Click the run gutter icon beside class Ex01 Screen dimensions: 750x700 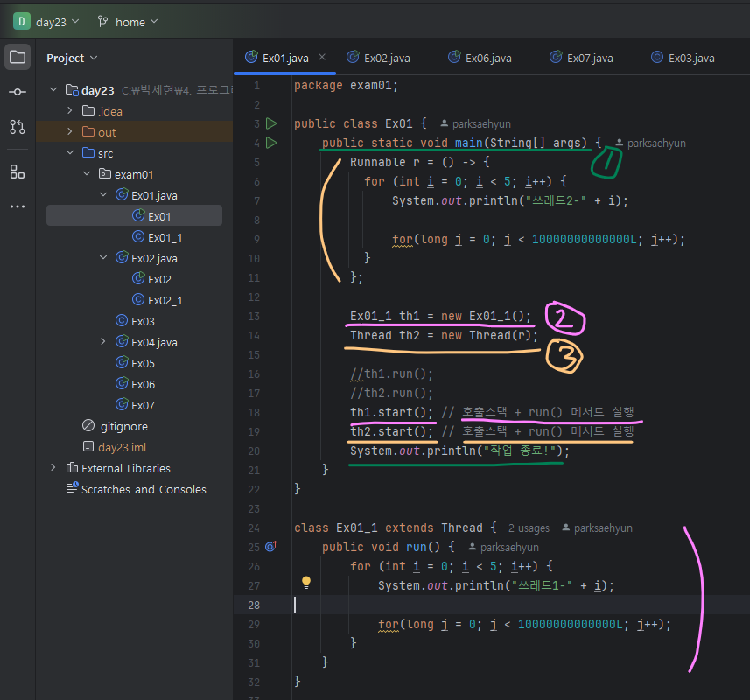click(x=271, y=123)
